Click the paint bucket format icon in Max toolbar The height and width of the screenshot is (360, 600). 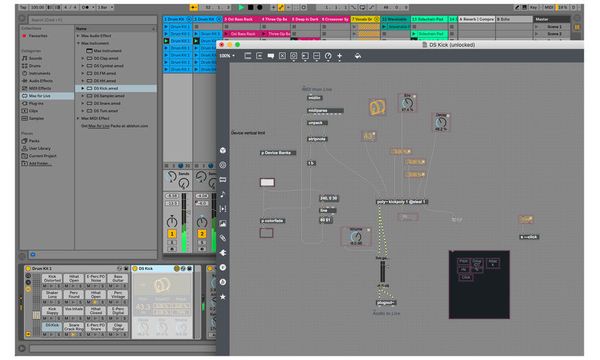pos(358,56)
